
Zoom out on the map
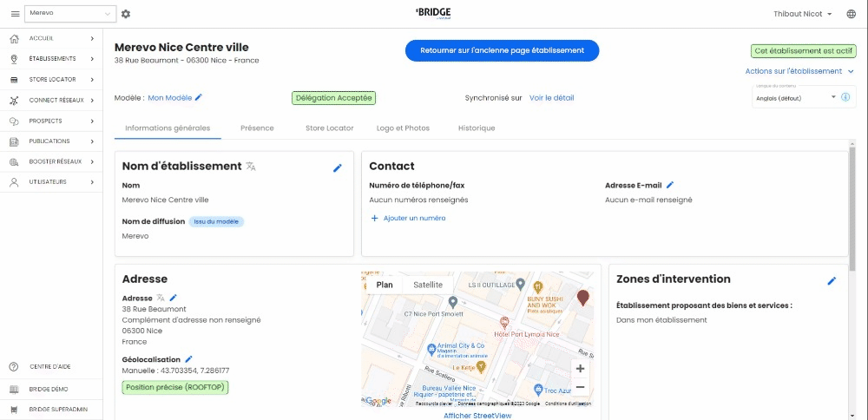(580, 387)
